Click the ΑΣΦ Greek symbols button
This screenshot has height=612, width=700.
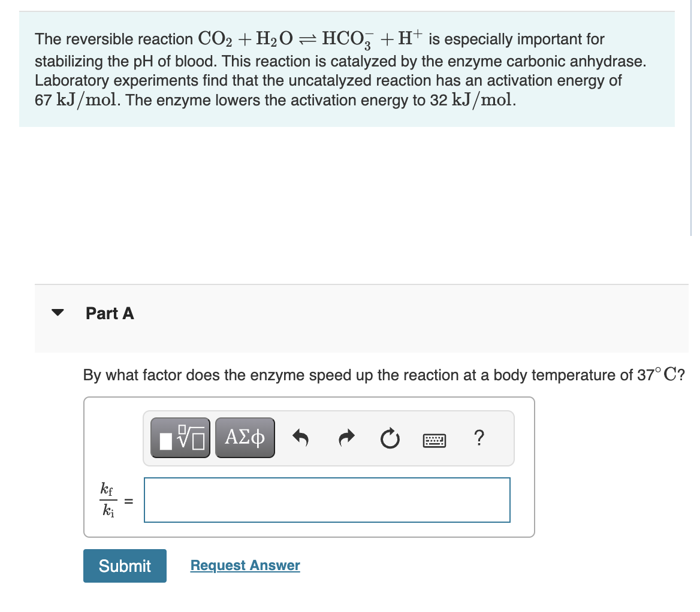point(245,437)
